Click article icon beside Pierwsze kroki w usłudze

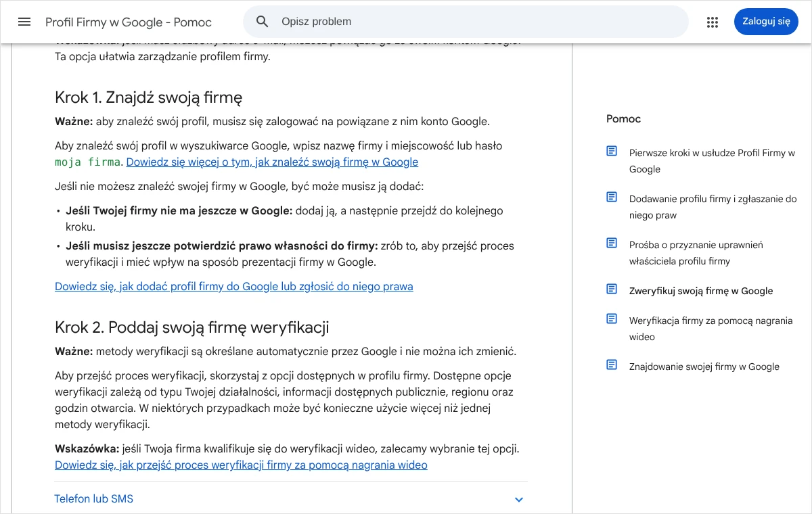tap(612, 151)
